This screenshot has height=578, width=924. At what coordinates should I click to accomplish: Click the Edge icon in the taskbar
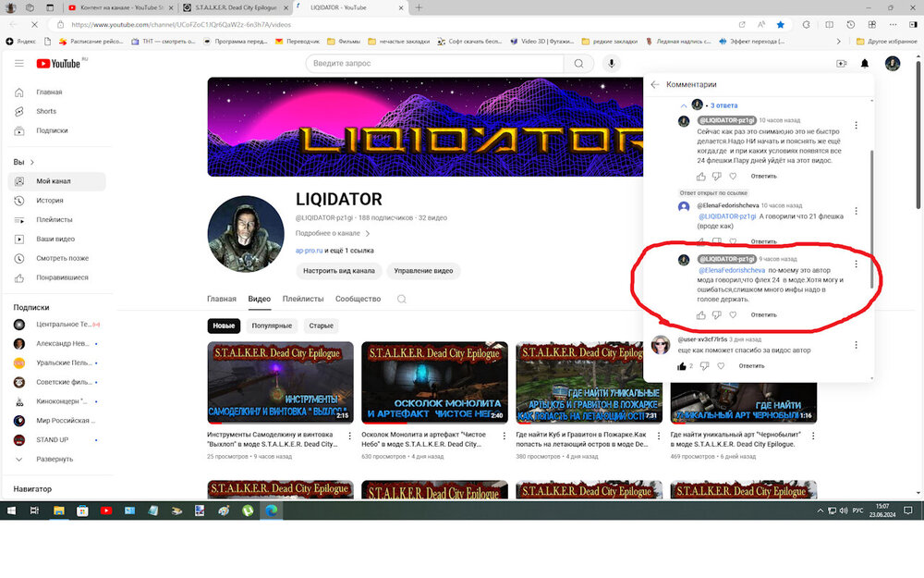tap(271, 510)
